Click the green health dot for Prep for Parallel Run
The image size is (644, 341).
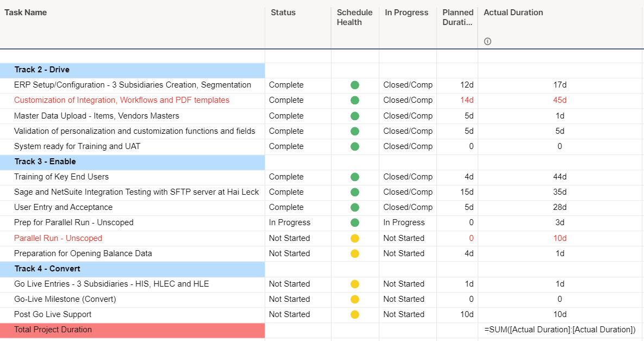(355, 222)
